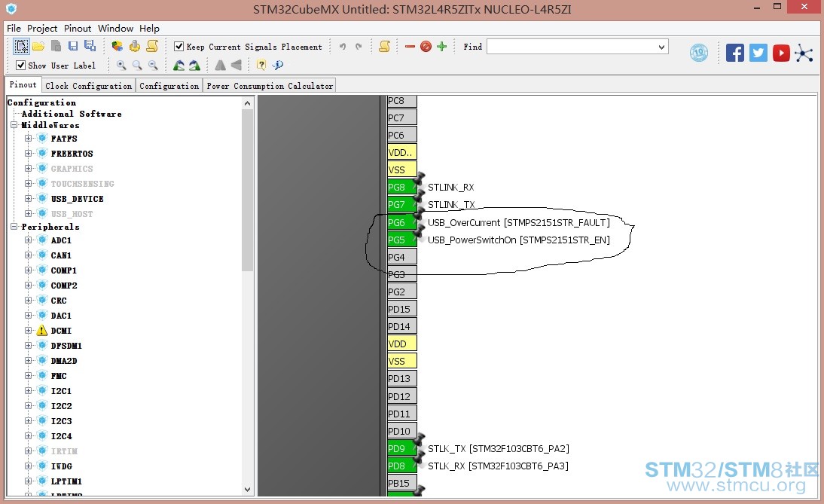Screen dimensions: 824x504
Task: Switch to Configuration tab
Action: [169, 86]
